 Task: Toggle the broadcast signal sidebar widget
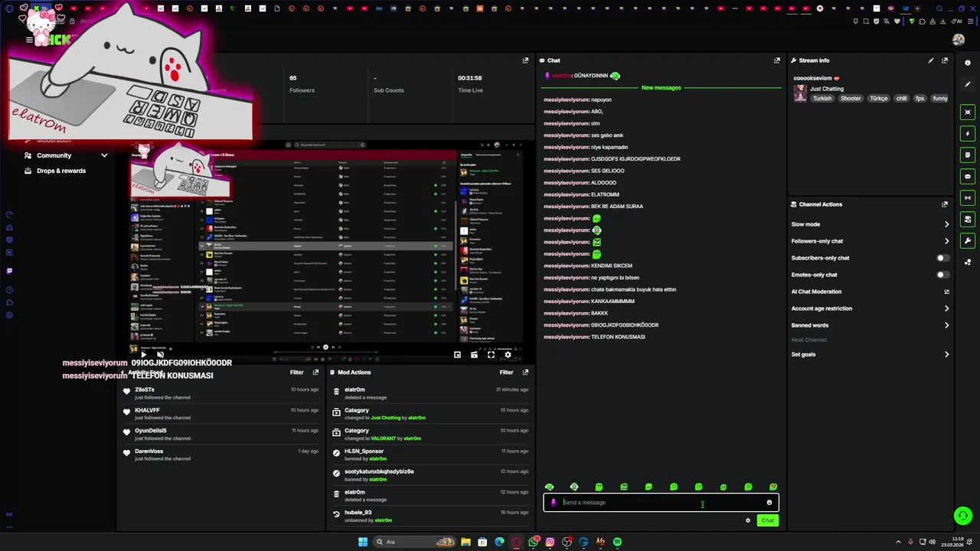(x=968, y=198)
